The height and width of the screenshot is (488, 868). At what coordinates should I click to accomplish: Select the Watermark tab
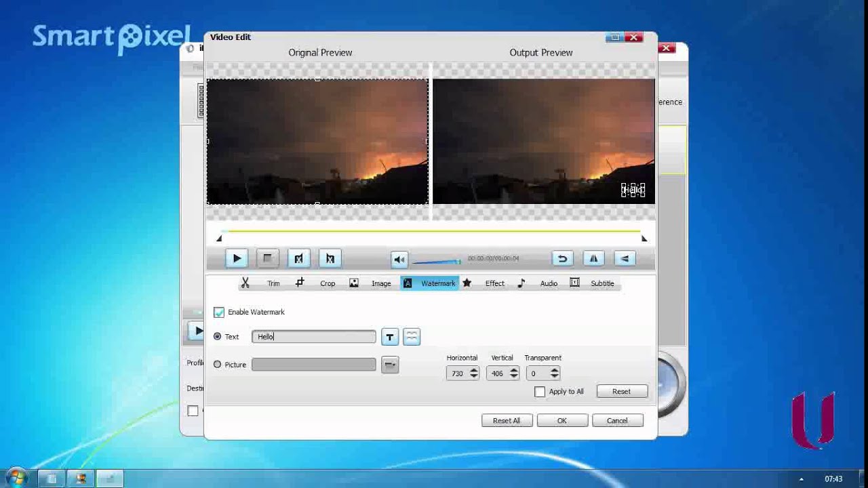[x=430, y=283]
